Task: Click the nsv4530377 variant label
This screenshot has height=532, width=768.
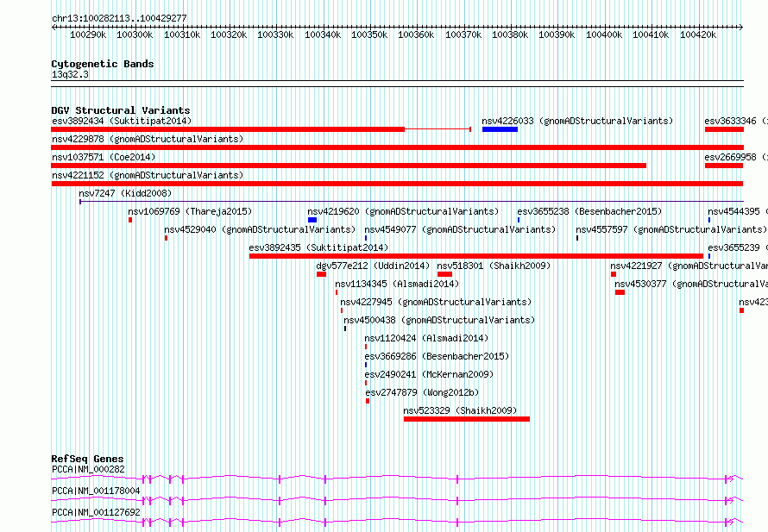Action: (x=691, y=284)
